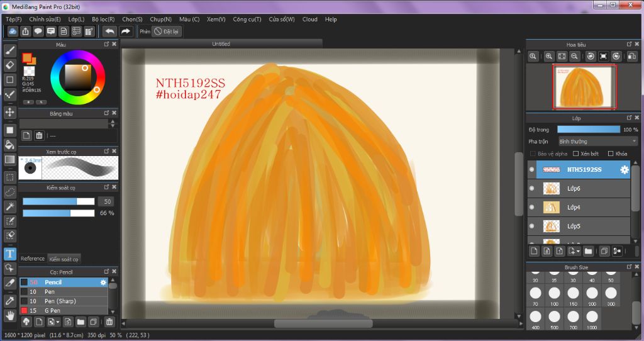Click the cloud save icon in toolbar
This screenshot has width=644, height=341.
[13, 31]
